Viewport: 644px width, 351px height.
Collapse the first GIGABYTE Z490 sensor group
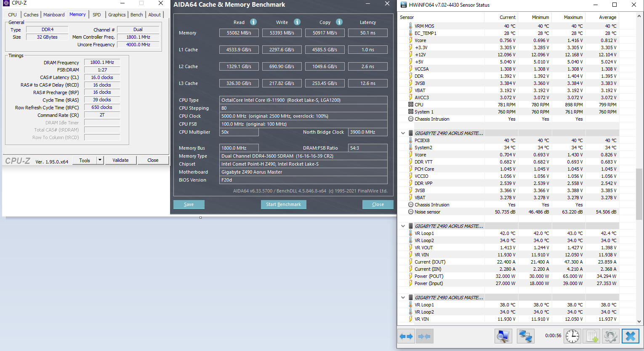coord(403,133)
